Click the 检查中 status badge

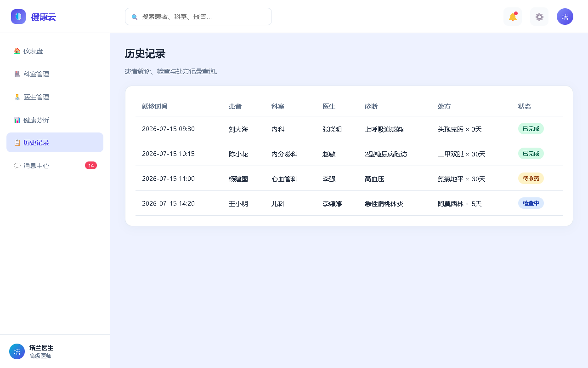[x=531, y=203]
